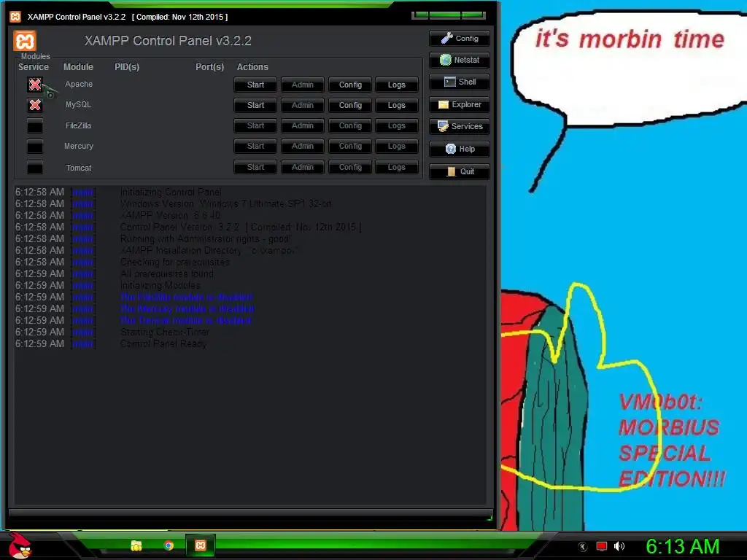Screen dimensions: 747x560
Task: Toggle the Tomcat service checkbox
Action: point(35,167)
